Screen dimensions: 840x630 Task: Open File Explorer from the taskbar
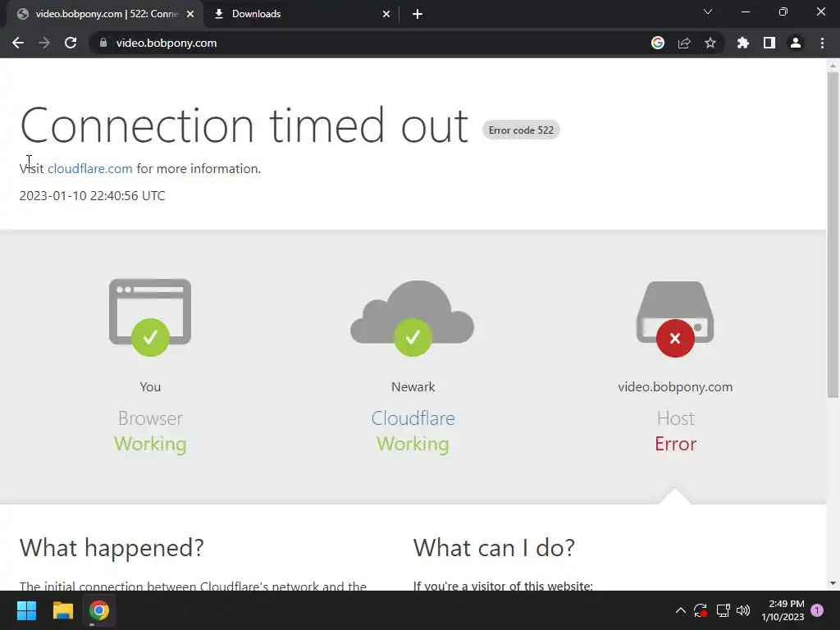[x=62, y=610]
